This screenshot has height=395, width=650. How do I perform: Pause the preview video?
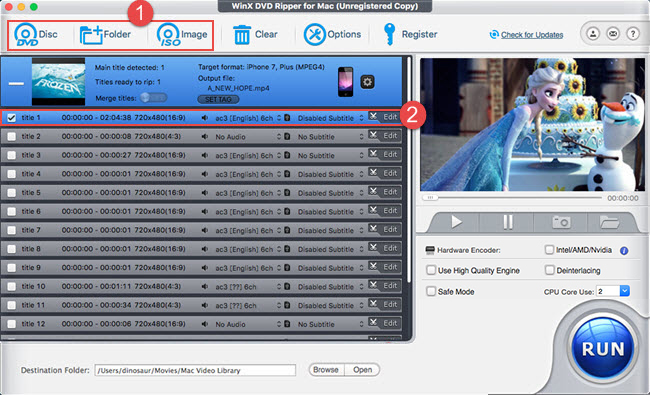click(x=508, y=222)
